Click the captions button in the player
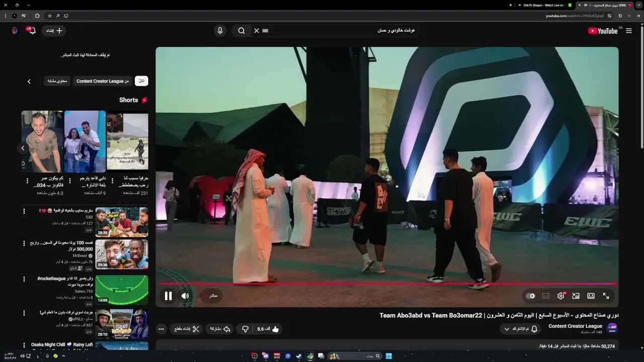Image resolution: width=644 pixels, height=362 pixels. click(x=545, y=296)
